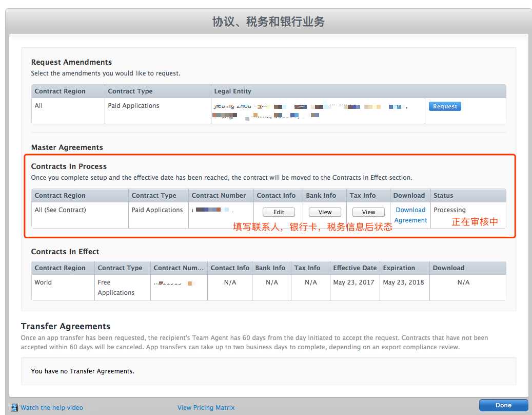View Tax Info for the Paid Applications contract

pyautogui.click(x=368, y=212)
